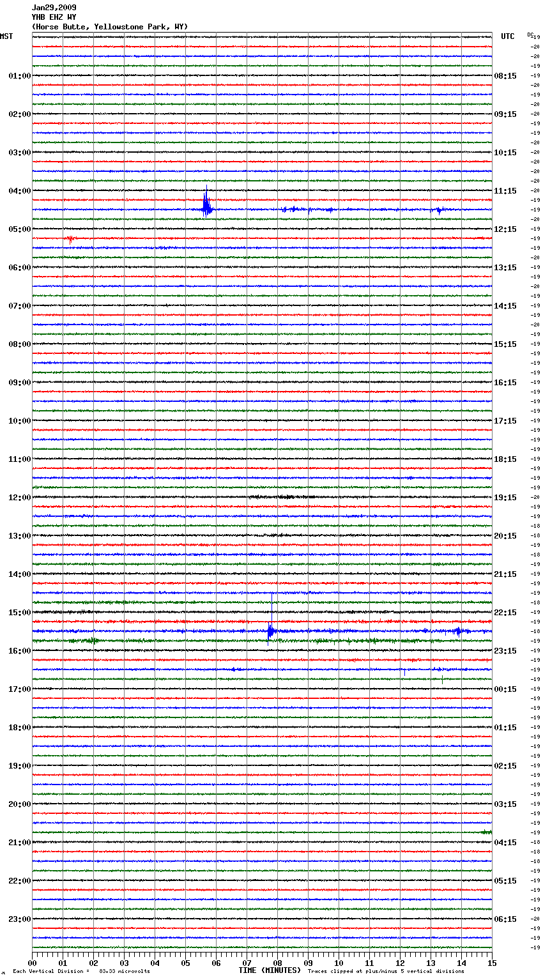Click the 22:15 UTC time label
Image resolution: width=543 pixels, height=980 pixels.
[x=505, y=613]
